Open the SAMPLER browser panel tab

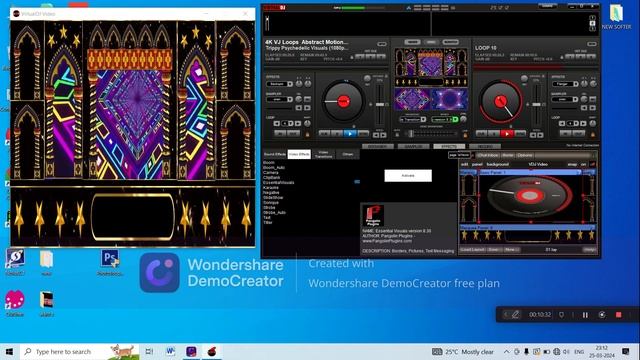[413, 146]
